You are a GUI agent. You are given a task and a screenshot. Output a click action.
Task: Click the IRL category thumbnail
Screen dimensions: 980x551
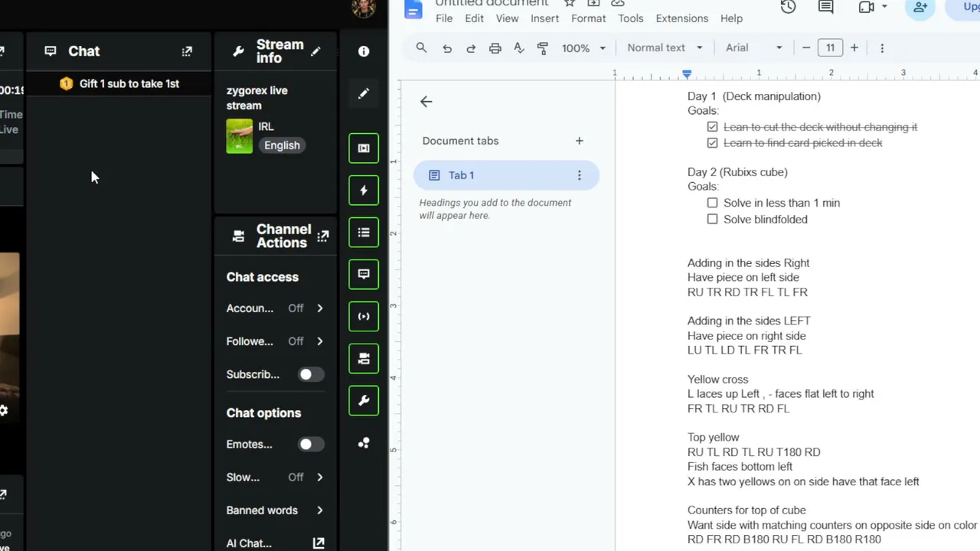pyautogui.click(x=240, y=136)
